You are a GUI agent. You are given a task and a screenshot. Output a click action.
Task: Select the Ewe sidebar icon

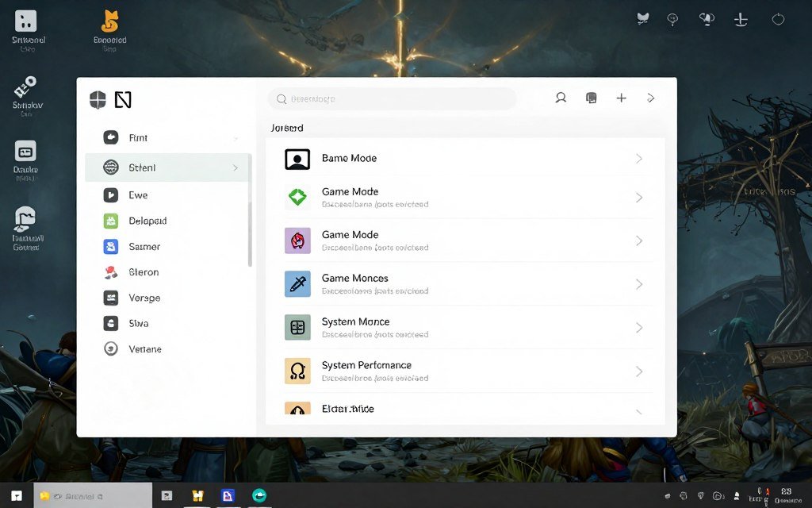(112, 195)
